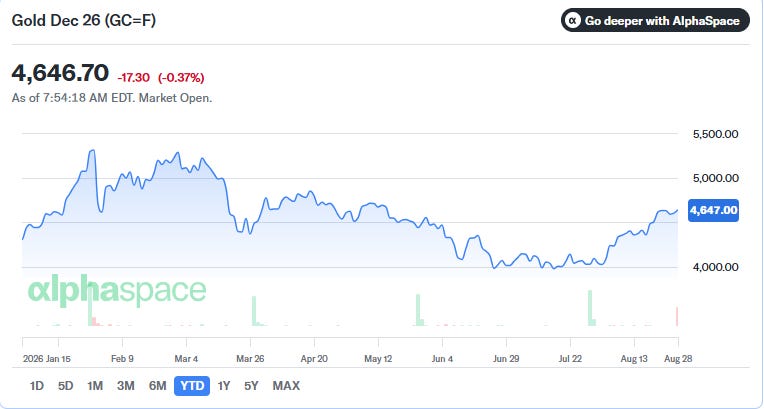Click the 5,500.00 axis label

[715, 134]
